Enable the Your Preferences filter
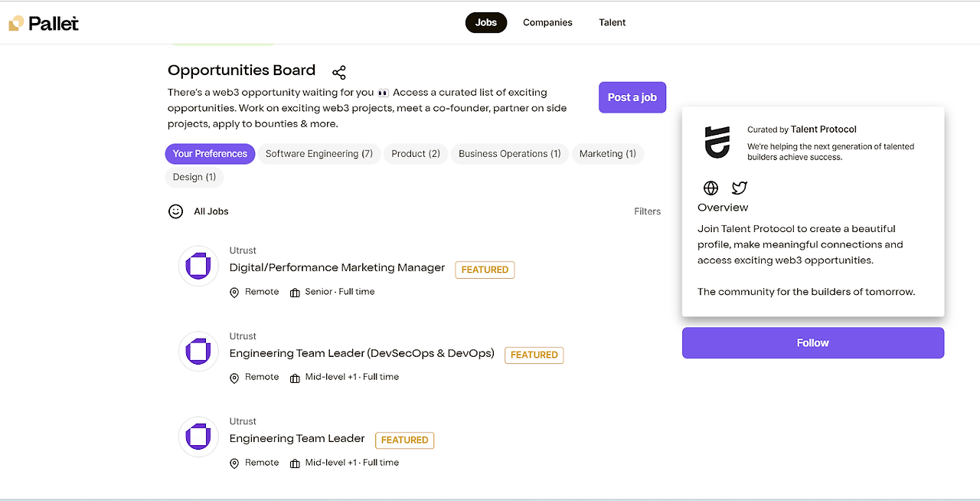 tap(210, 153)
